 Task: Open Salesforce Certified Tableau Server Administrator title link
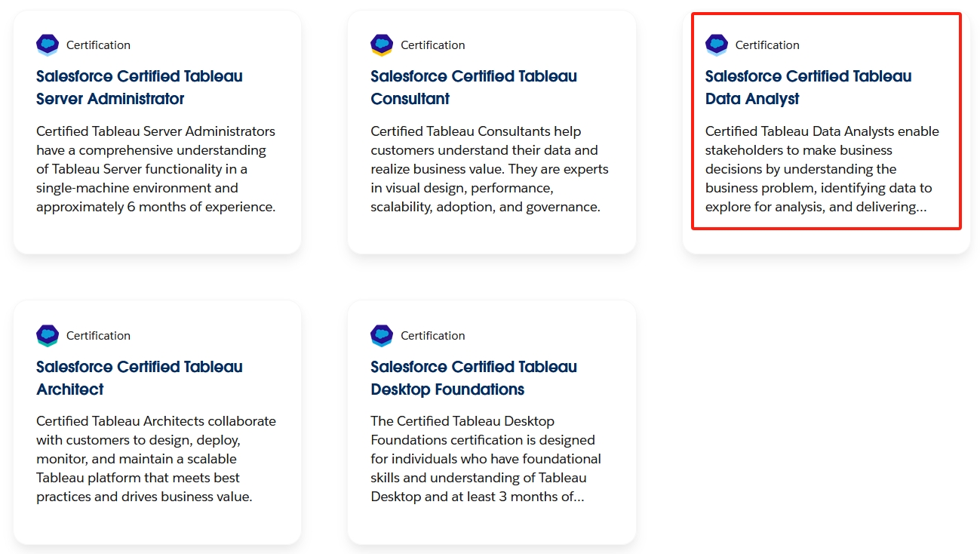point(140,88)
